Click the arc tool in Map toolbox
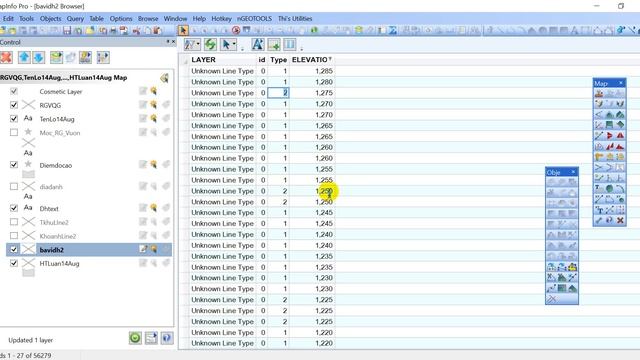 click(620, 189)
